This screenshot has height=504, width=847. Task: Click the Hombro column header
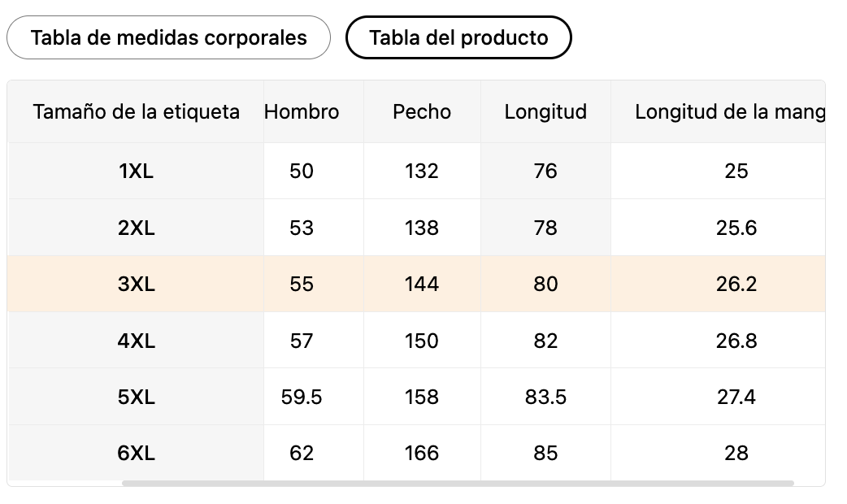click(x=302, y=111)
